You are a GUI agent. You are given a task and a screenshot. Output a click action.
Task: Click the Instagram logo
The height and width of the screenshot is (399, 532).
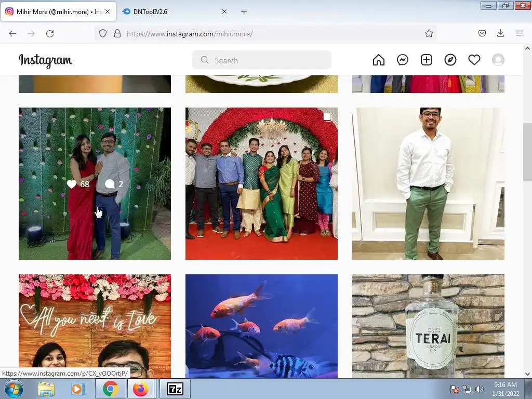[46, 61]
